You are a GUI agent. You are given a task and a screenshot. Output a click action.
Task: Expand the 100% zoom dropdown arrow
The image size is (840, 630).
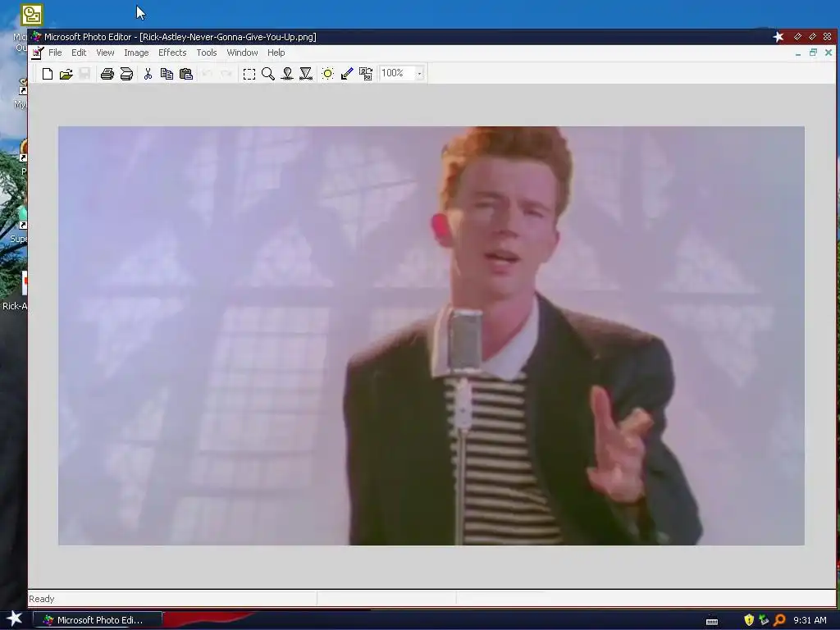(x=419, y=73)
